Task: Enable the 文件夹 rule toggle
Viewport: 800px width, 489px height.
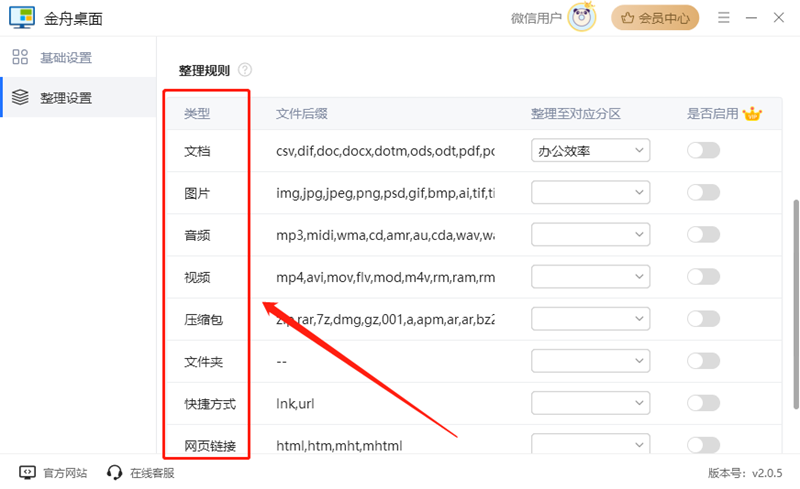Action: (704, 361)
